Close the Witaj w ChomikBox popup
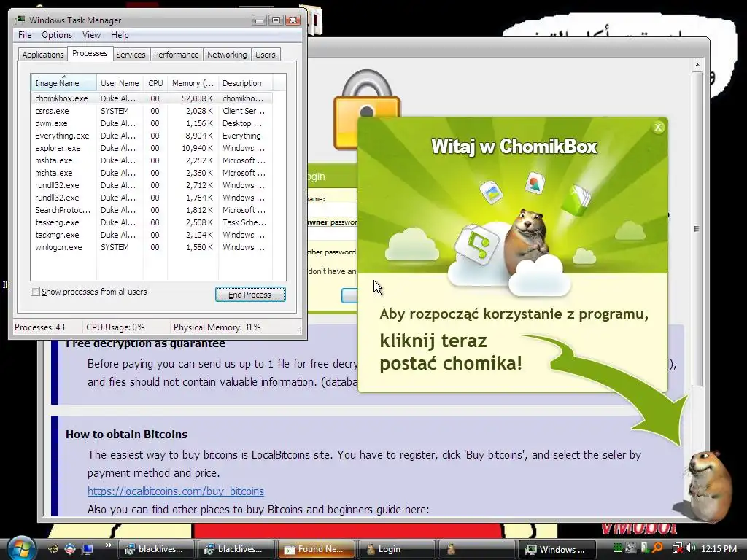Screen dimensions: 747x560 [x=658, y=127]
